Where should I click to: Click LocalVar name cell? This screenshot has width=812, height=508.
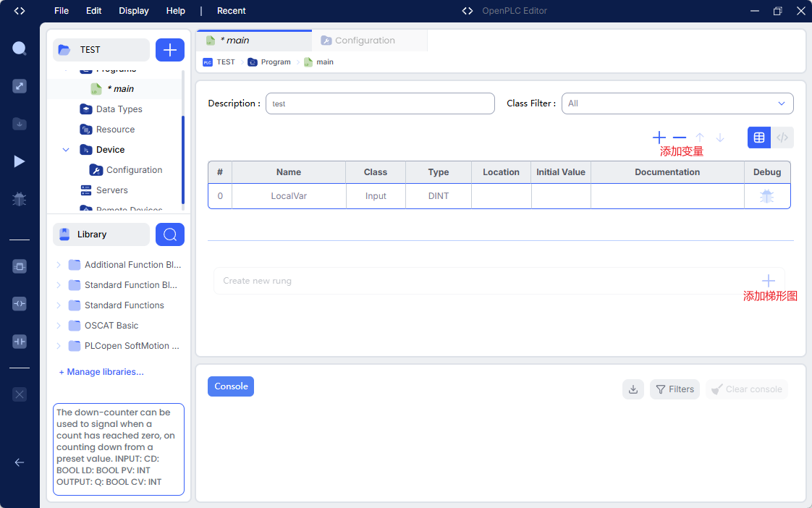289,196
